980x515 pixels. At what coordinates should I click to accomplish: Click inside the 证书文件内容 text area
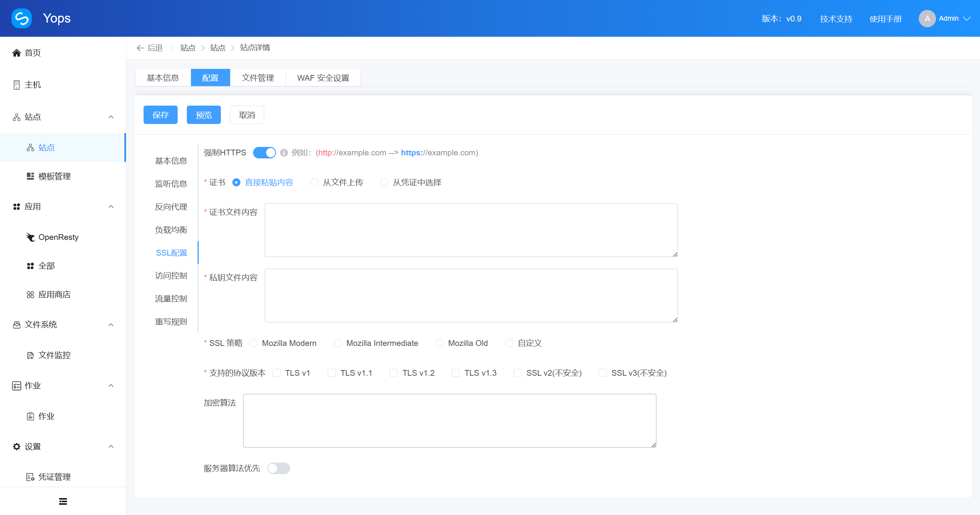tap(470, 230)
